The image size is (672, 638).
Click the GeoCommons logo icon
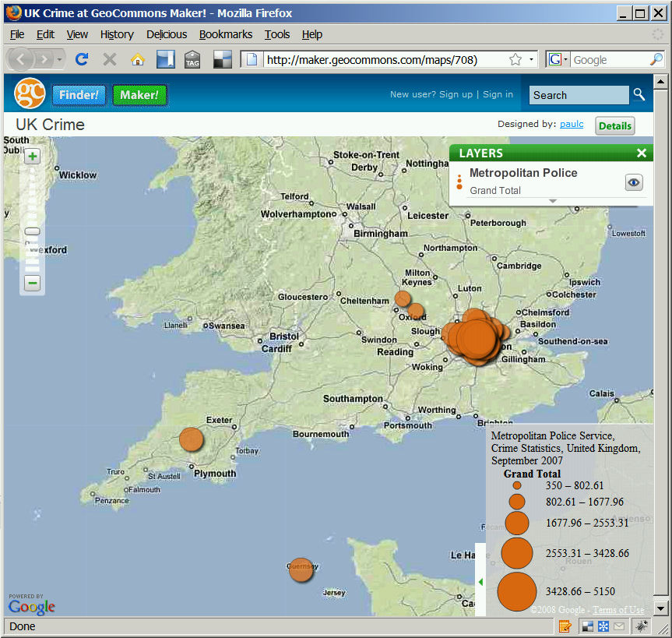(x=30, y=94)
